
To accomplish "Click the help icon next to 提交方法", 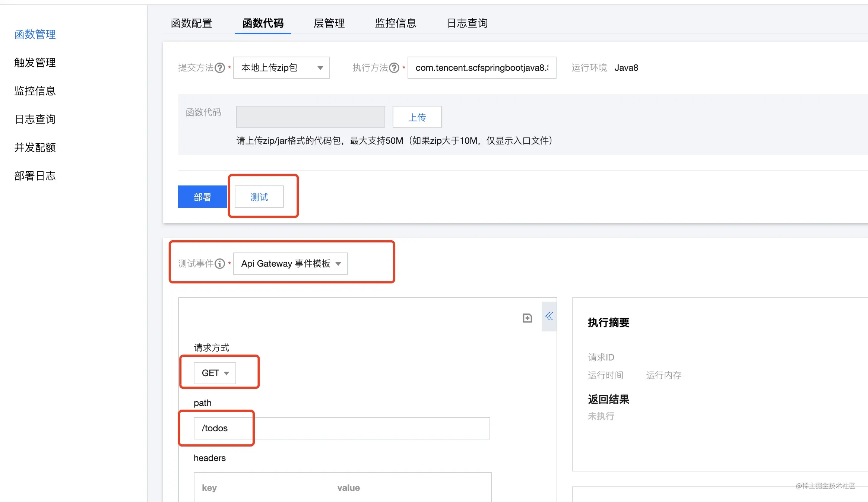I will tap(220, 68).
